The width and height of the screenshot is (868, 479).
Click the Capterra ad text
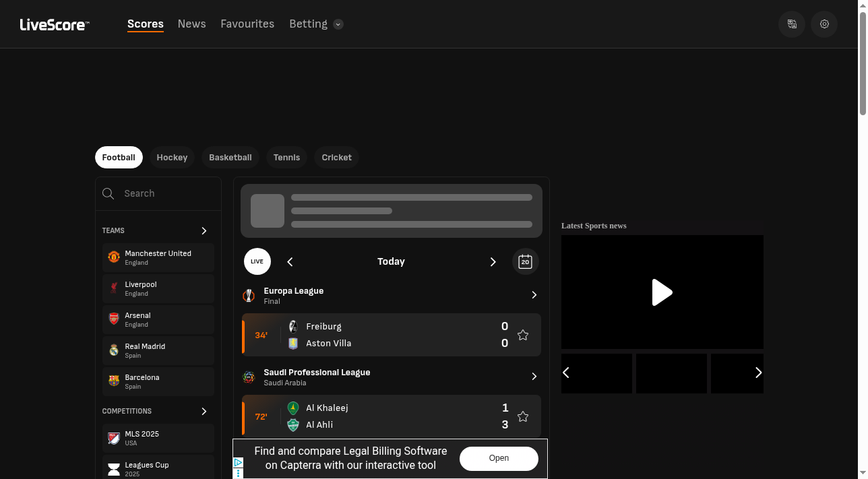point(350,458)
